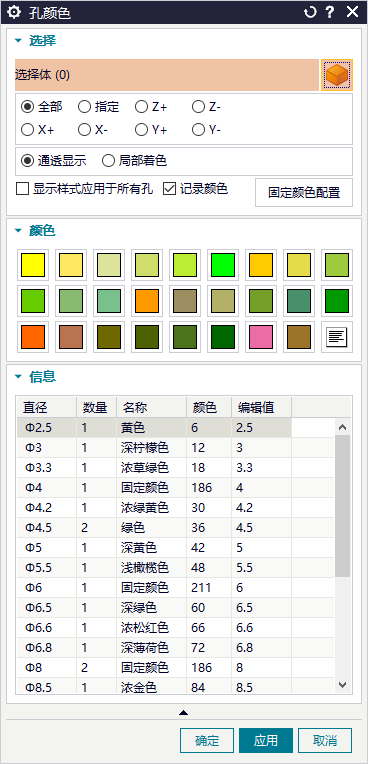Click the info table scroll down arrow
This screenshot has height=764, width=368.
[x=343, y=685]
